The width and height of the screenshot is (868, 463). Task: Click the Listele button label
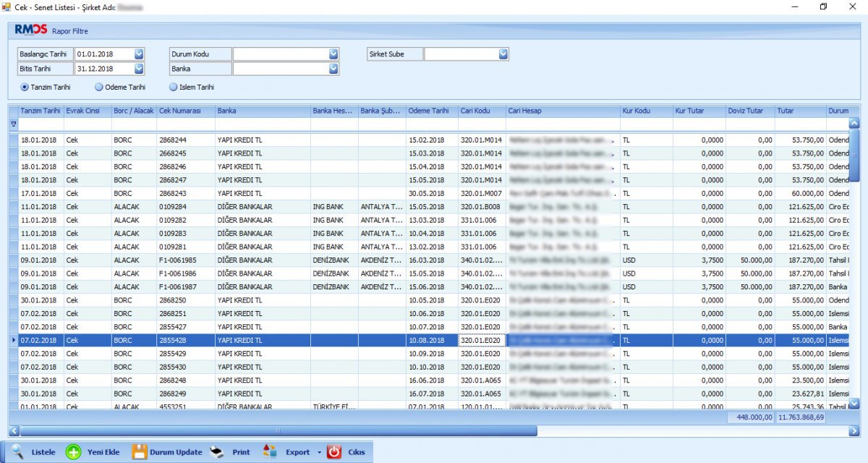coord(43,452)
